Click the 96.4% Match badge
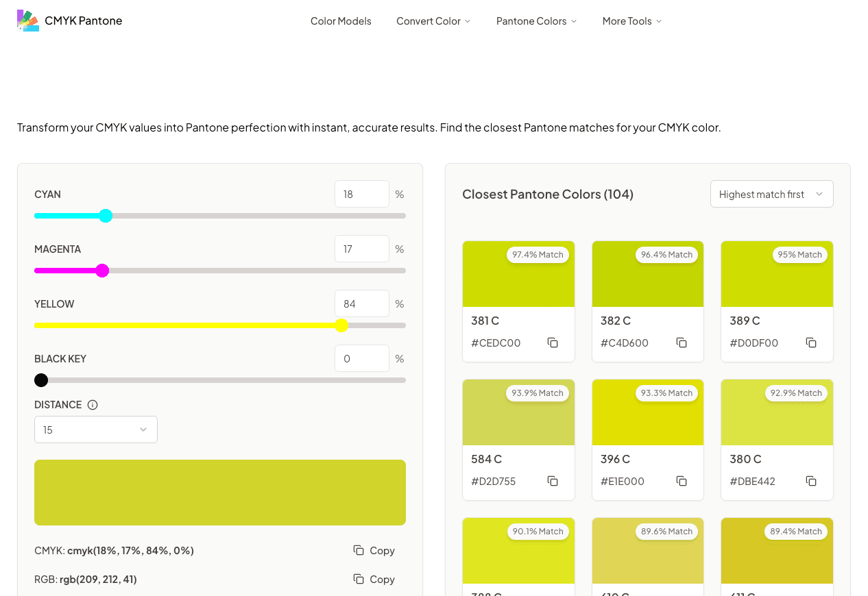The width and height of the screenshot is (868, 596). click(666, 255)
